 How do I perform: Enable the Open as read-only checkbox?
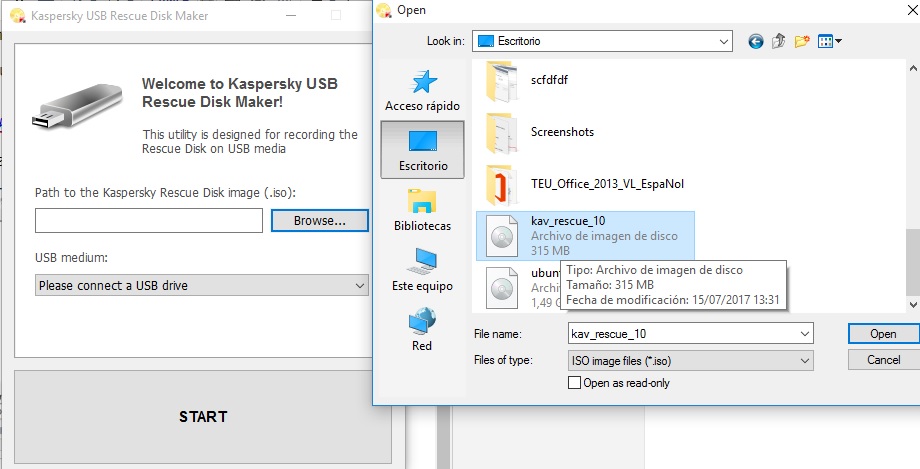574,382
